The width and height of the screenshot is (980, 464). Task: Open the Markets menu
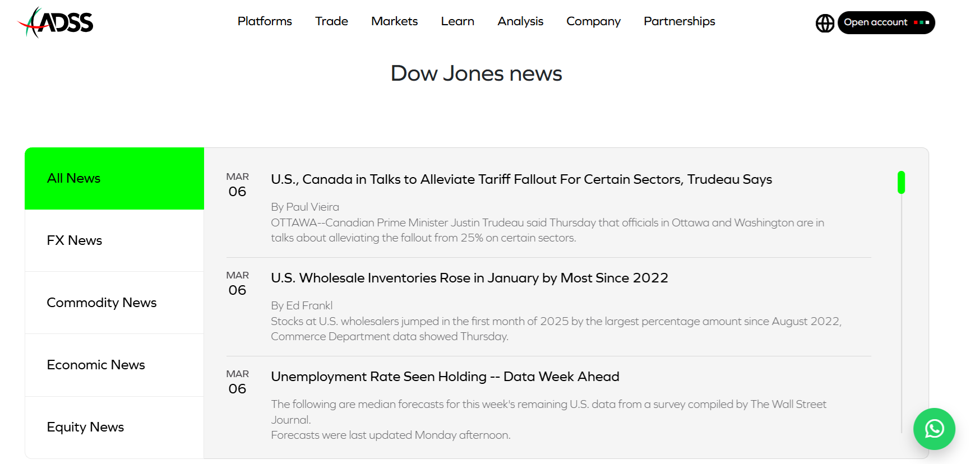(394, 21)
